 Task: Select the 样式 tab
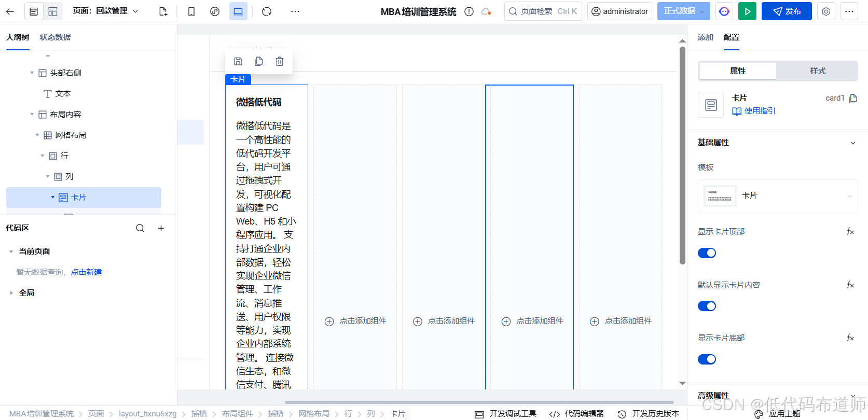click(818, 71)
